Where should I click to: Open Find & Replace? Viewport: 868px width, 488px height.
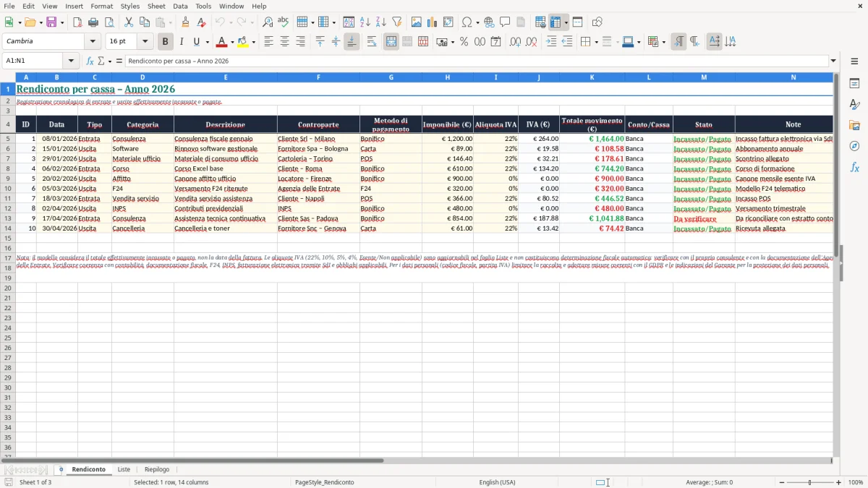[268, 22]
